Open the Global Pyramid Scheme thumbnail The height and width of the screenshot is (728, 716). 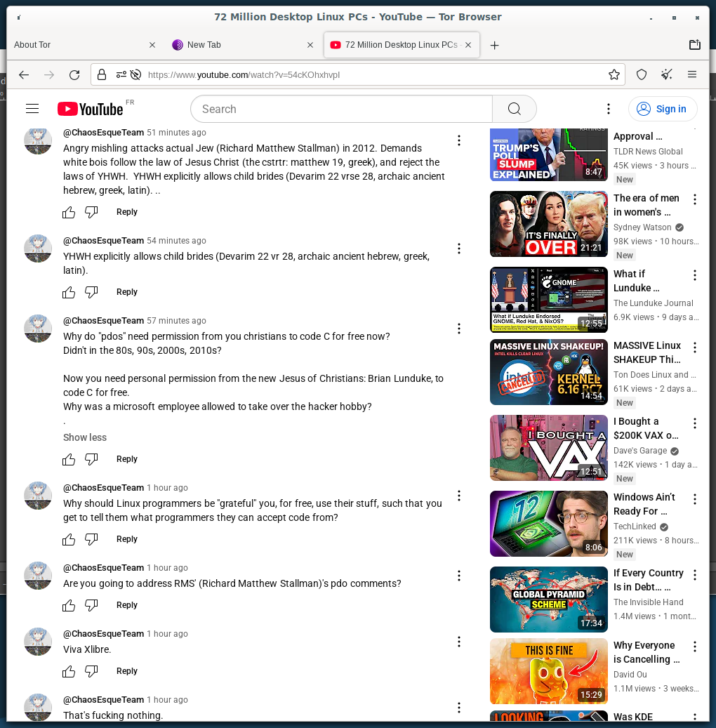[549, 600]
